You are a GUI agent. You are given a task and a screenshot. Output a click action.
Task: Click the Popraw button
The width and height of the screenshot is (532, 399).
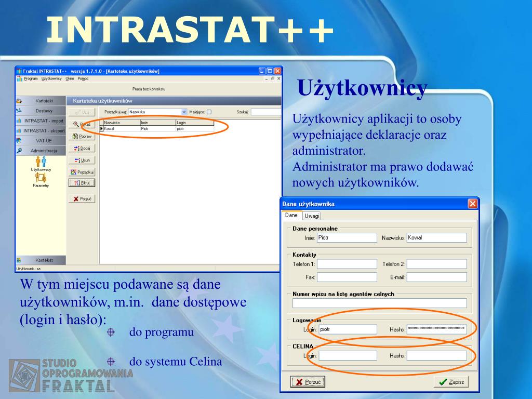(x=82, y=137)
